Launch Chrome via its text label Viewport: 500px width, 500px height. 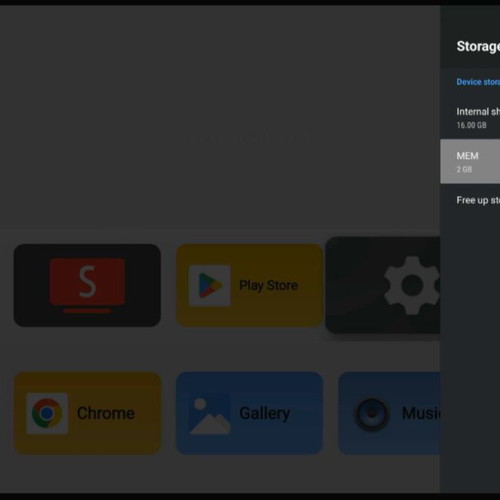tap(106, 413)
